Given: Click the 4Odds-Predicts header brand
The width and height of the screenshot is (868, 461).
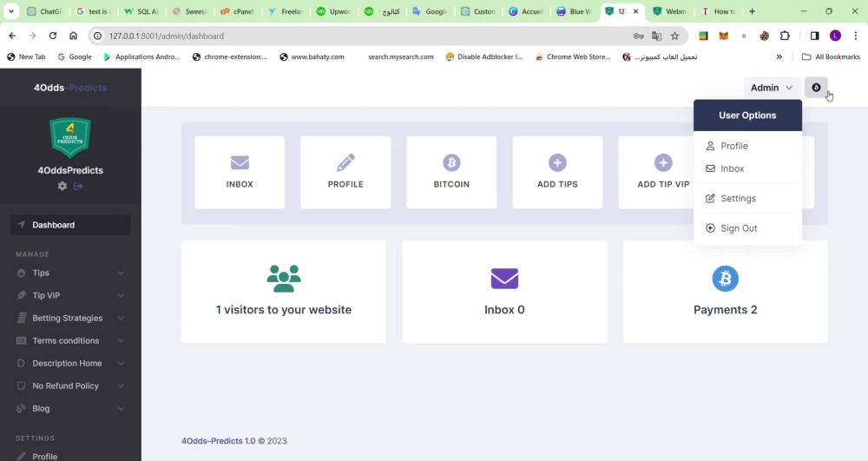Looking at the screenshot, I should 70,88.
